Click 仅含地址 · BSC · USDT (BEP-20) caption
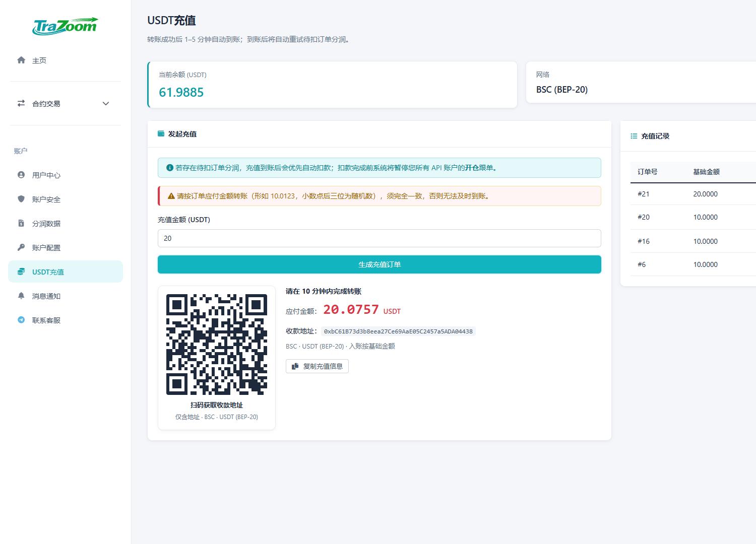Viewport: 756px width, 544px height. tap(217, 417)
